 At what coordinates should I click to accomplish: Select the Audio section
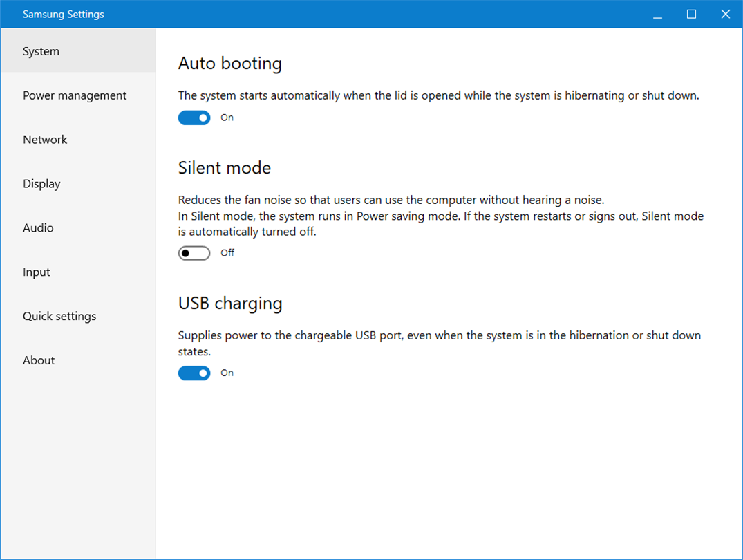pyautogui.click(x=38, y=228)
